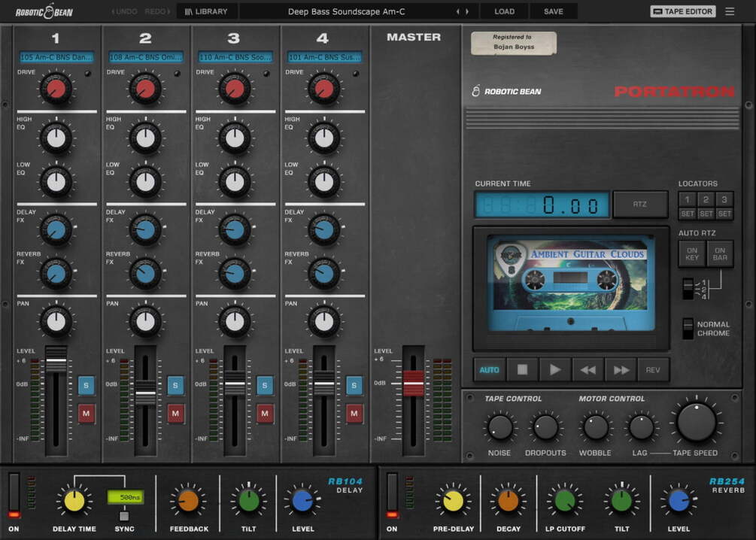The height and width of the screenshot is (540, 756).
Task: Mute track 3
Action: click(265, 413)
